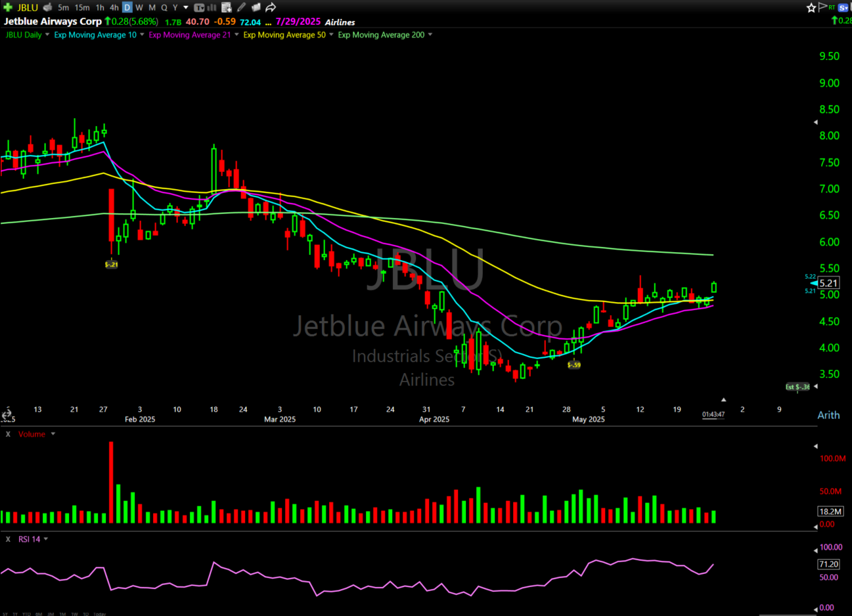This screenshot has width=852, height=616.
Task: Click the dollar-sign icon left of the date axis
Action: [x=6, y=415]
